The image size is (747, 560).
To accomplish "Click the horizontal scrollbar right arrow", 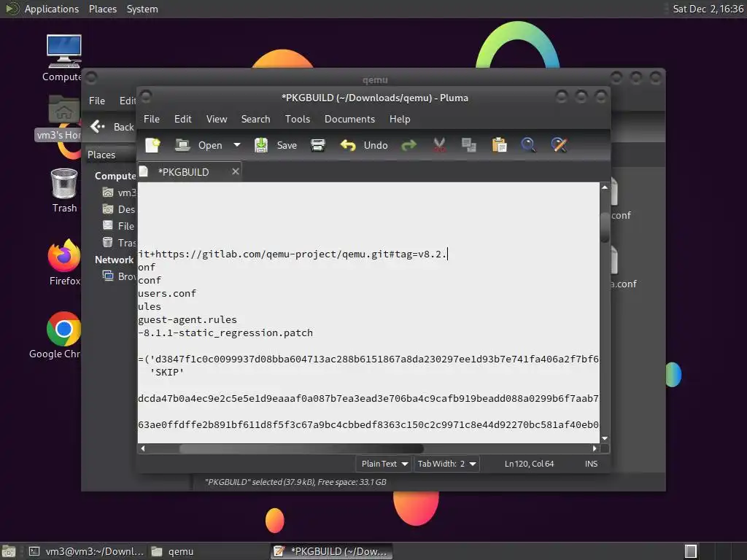I will pyautogui.click(x=594, y=448).
